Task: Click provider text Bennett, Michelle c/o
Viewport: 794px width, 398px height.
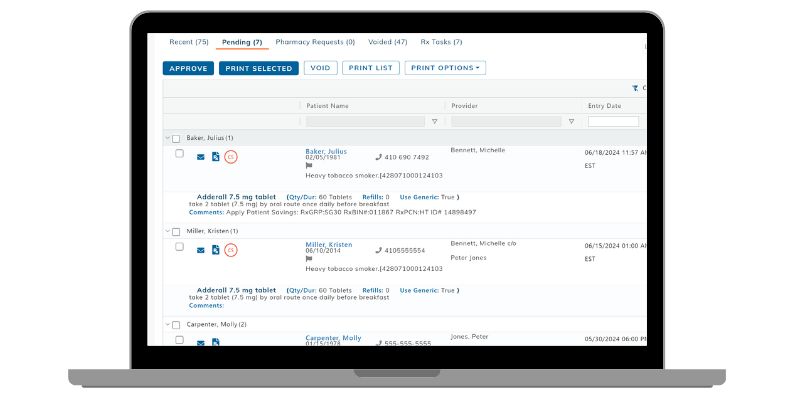Action: tap(483, 244)
